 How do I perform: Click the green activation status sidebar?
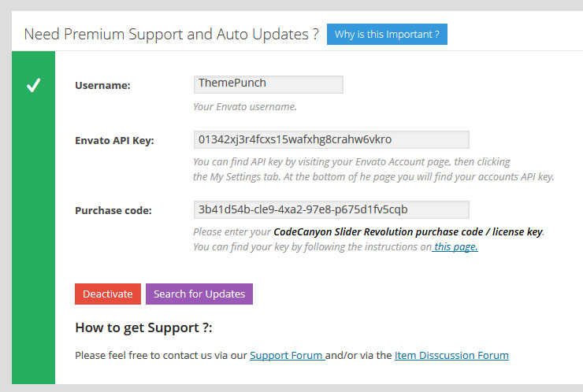[x=33, y=236]
